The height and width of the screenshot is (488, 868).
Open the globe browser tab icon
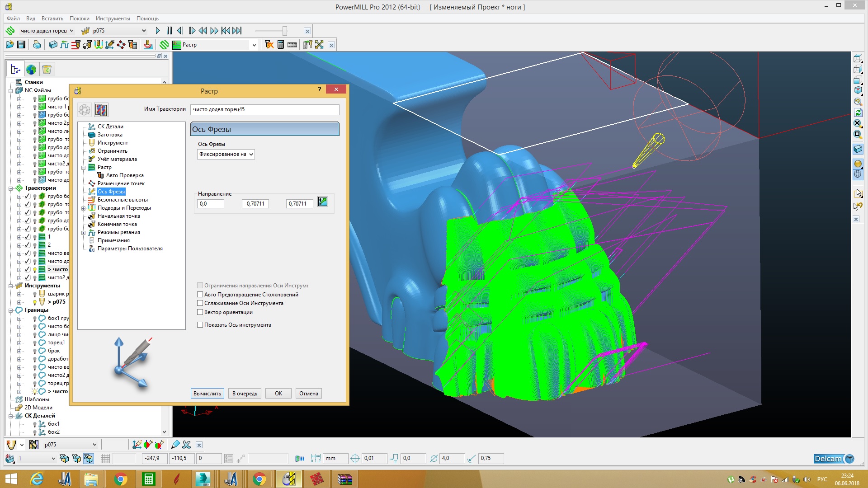(31, 69)
